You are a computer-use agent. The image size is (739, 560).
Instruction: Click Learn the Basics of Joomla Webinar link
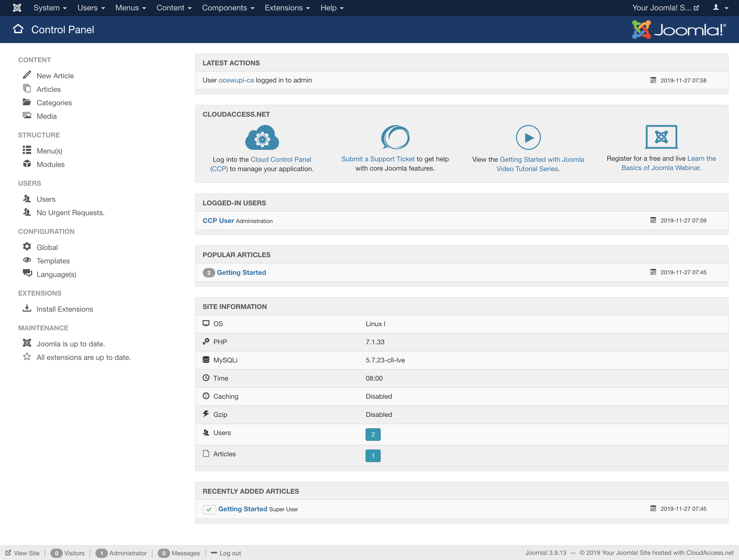click(668, 163)
